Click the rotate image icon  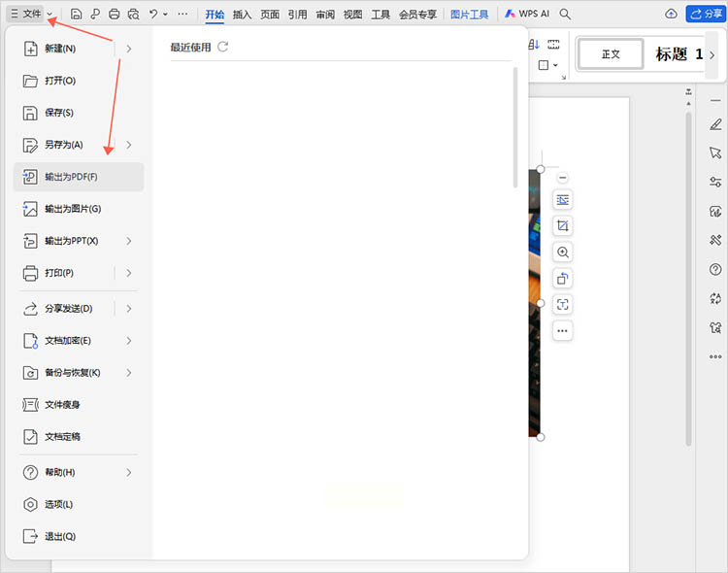(563, 279)
